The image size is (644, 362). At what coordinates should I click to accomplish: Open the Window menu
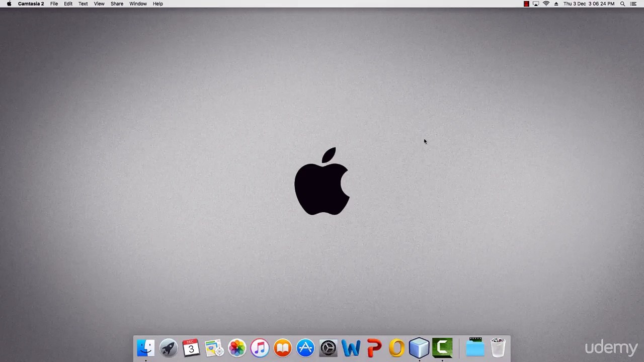138,4
